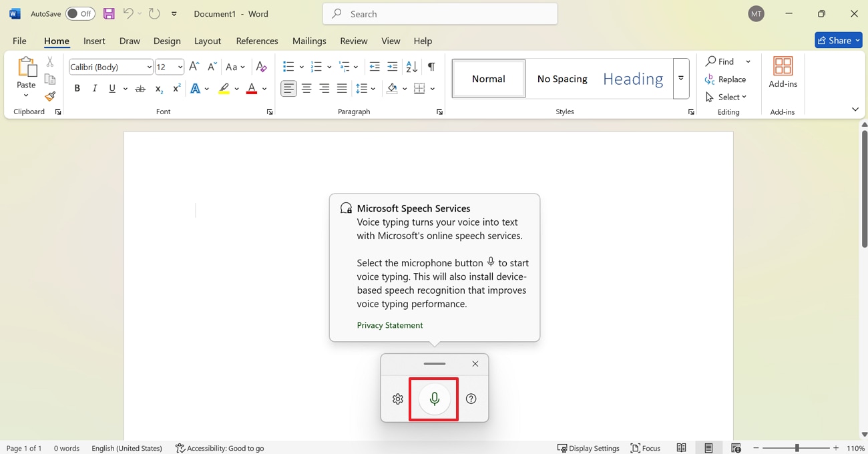Toggle Show/Hide paragraph marks
Screen dimensions: 868x454
[431, 66]
